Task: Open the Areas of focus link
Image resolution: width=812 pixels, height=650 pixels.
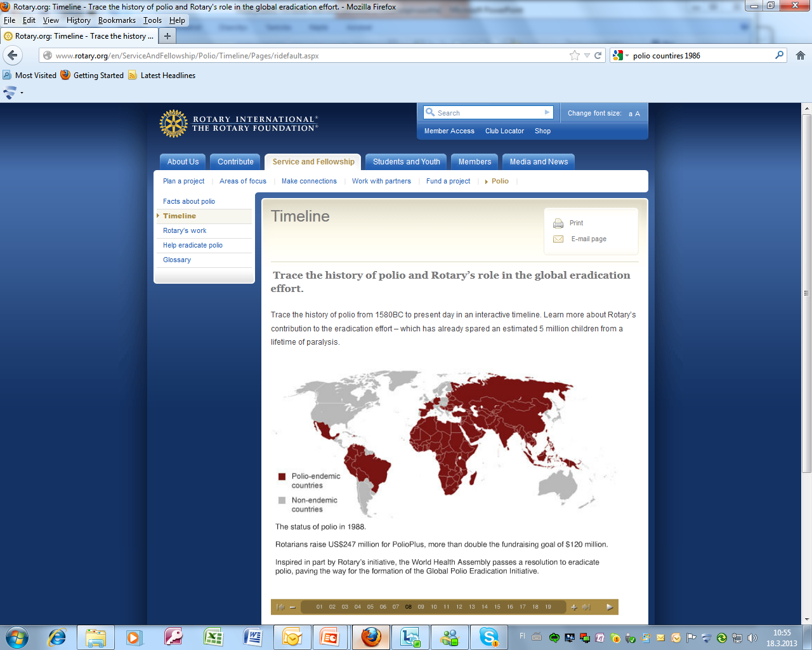Action: 243,181
